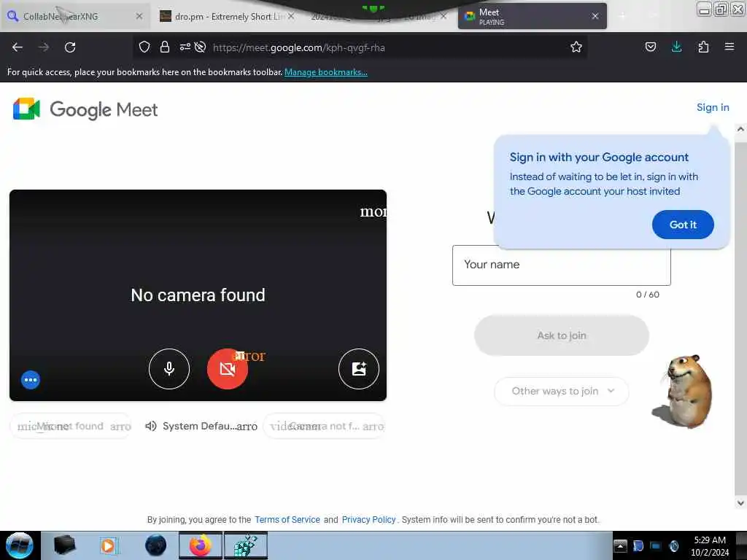Click the Manage bookmarks link
Image resolution: width=747 pixels, height=560 pixels.
[326, 72]
